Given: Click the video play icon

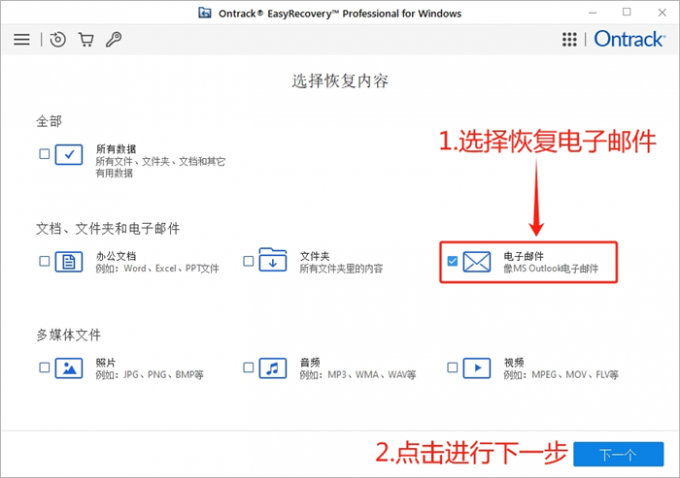Looking at the screenshot, I should [477, 368].
